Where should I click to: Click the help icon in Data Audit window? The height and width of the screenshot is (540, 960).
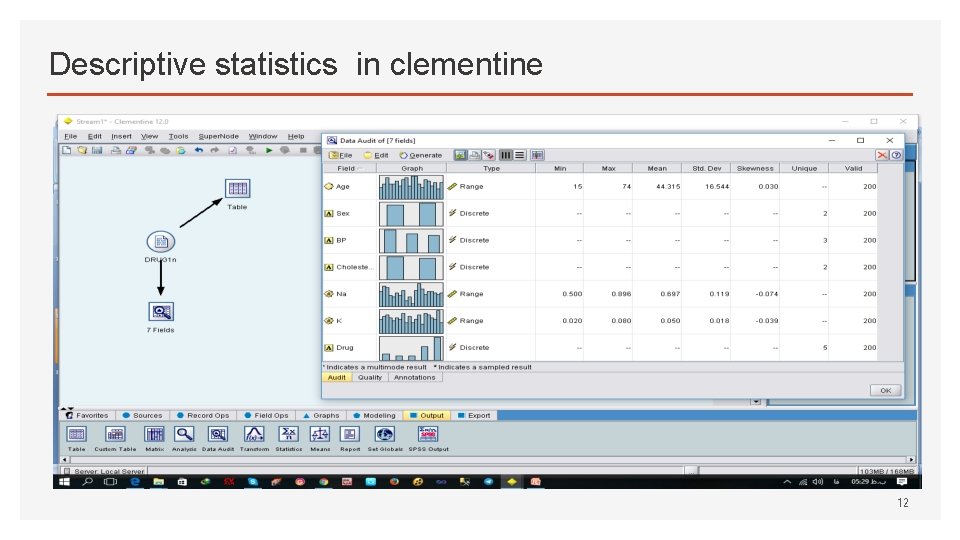click(896, 155)
